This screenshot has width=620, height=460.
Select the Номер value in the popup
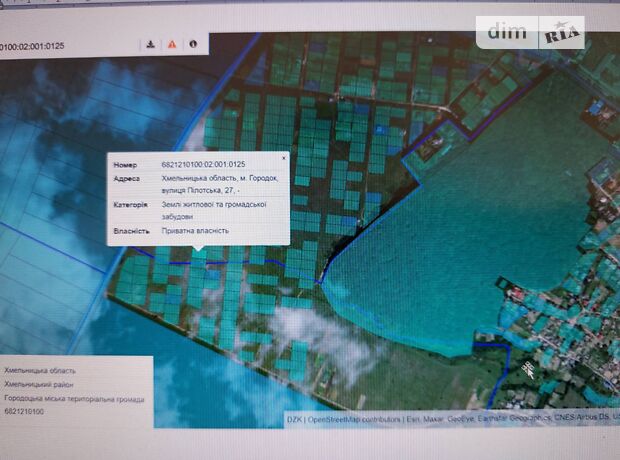pos(203,164)
